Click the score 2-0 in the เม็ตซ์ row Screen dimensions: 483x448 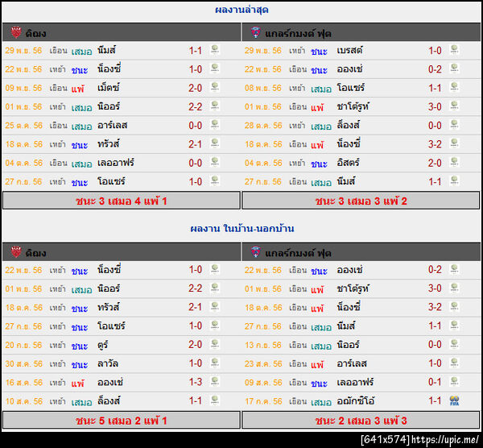196,88
